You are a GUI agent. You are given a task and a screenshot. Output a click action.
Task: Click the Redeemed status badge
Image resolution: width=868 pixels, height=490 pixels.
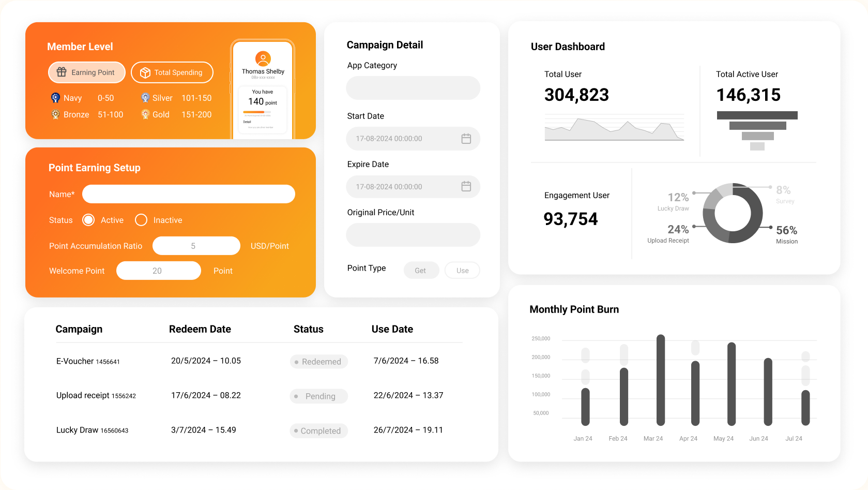(318, 362)
